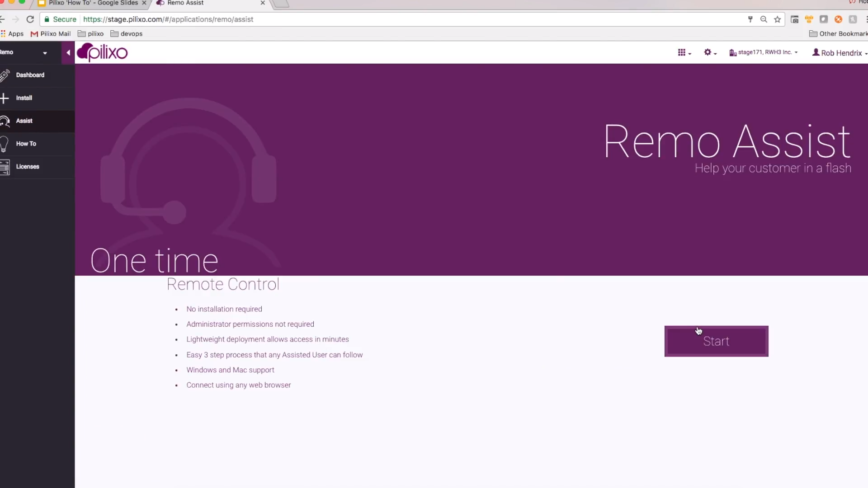868x488 pixels.
Task: Open the apps grid icon in header
Action: [x=683, y=52]
